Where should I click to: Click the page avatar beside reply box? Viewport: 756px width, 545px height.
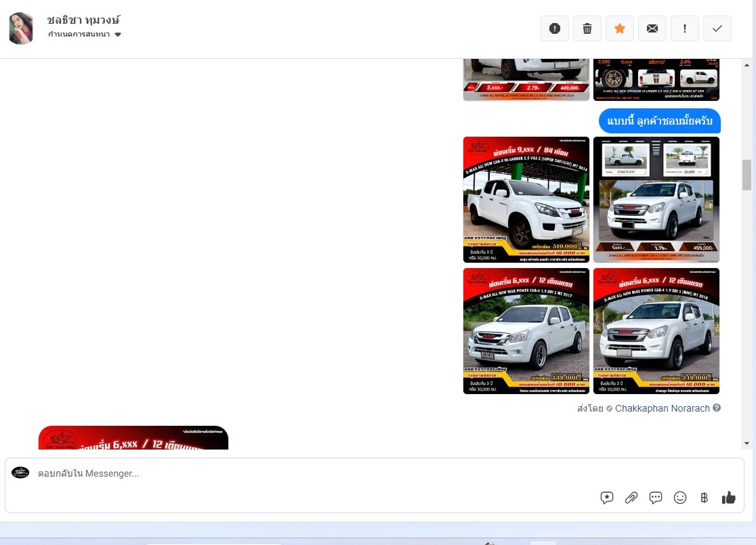click(x=20, y=473)
